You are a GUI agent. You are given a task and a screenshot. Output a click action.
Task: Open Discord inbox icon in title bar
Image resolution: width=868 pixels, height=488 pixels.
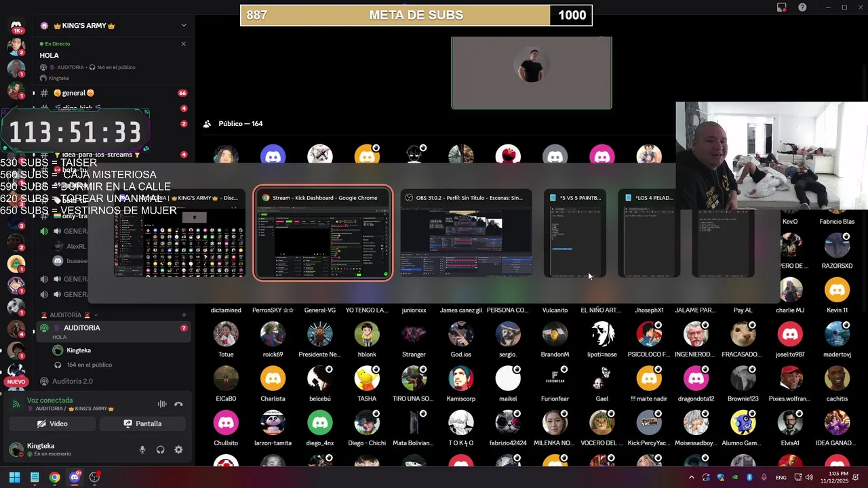click(782, 7)
